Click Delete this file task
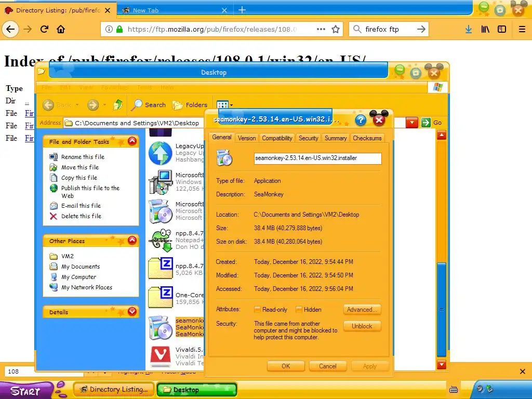Viewport: 532px width, 399px height. coord(81,216)
